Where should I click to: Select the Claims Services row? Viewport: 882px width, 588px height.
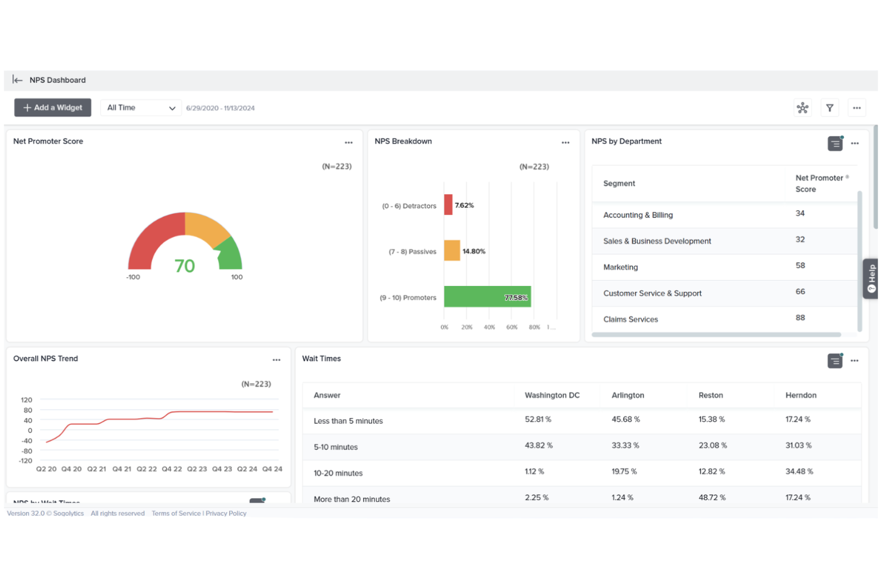(x=725, y=319)
